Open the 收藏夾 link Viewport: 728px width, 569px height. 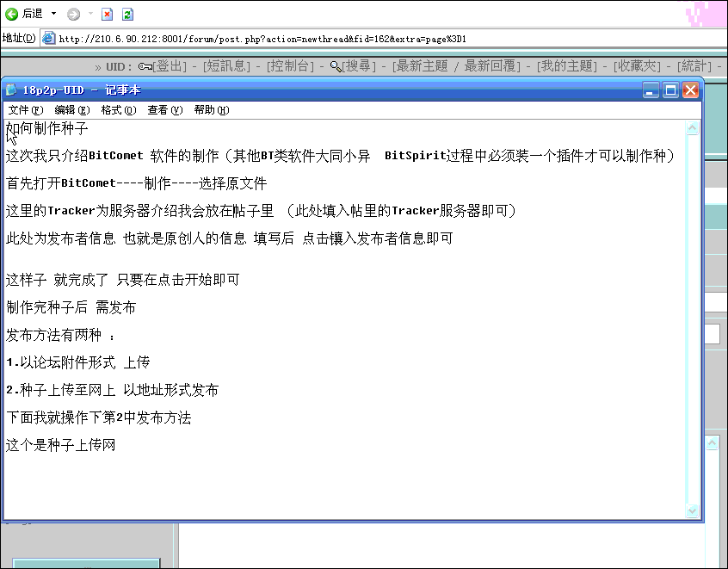coord(637,66)
